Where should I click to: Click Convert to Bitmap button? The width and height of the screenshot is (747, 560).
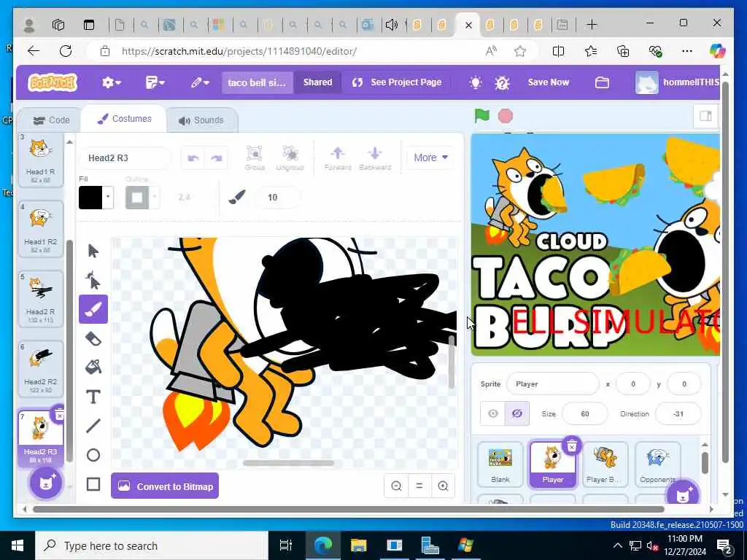165,486
